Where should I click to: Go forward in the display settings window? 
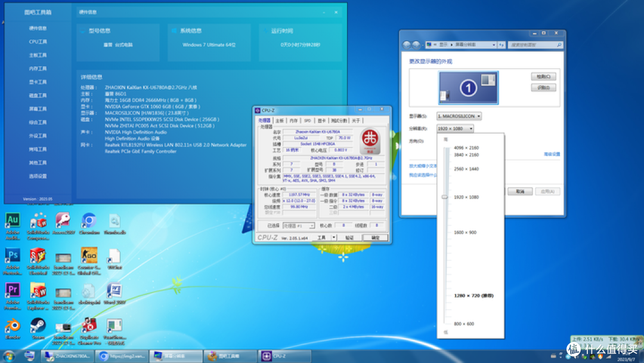point(416,45)
